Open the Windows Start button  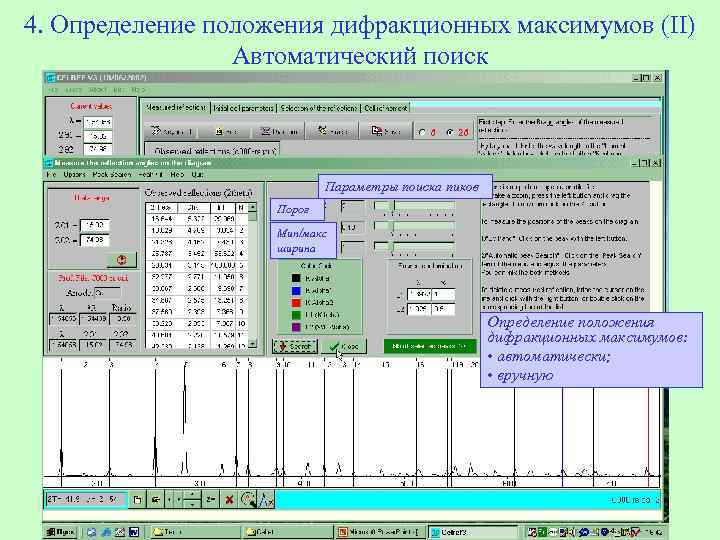(61, 532)
